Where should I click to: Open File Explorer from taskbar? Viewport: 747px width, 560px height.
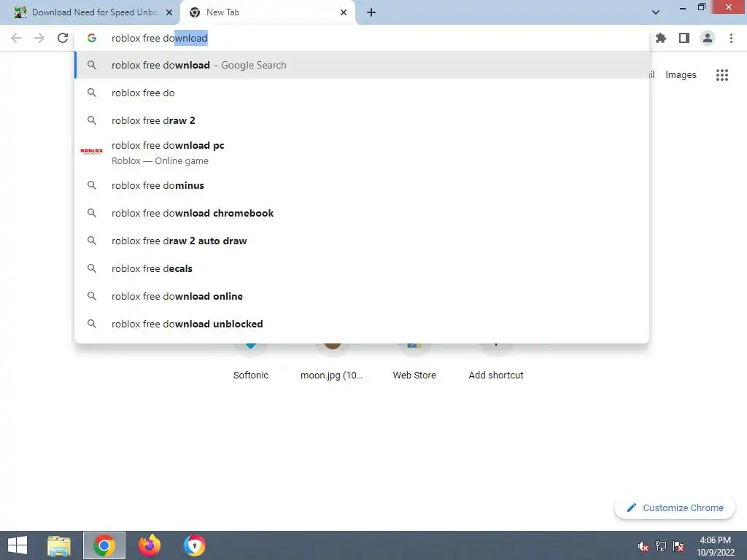pos(58,545)
